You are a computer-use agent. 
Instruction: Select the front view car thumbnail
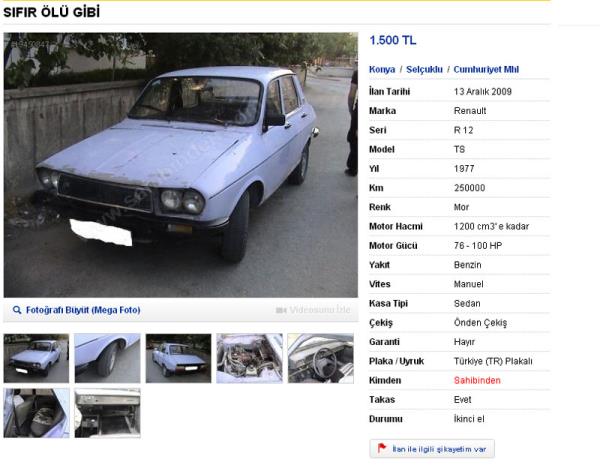click(36, 358)
